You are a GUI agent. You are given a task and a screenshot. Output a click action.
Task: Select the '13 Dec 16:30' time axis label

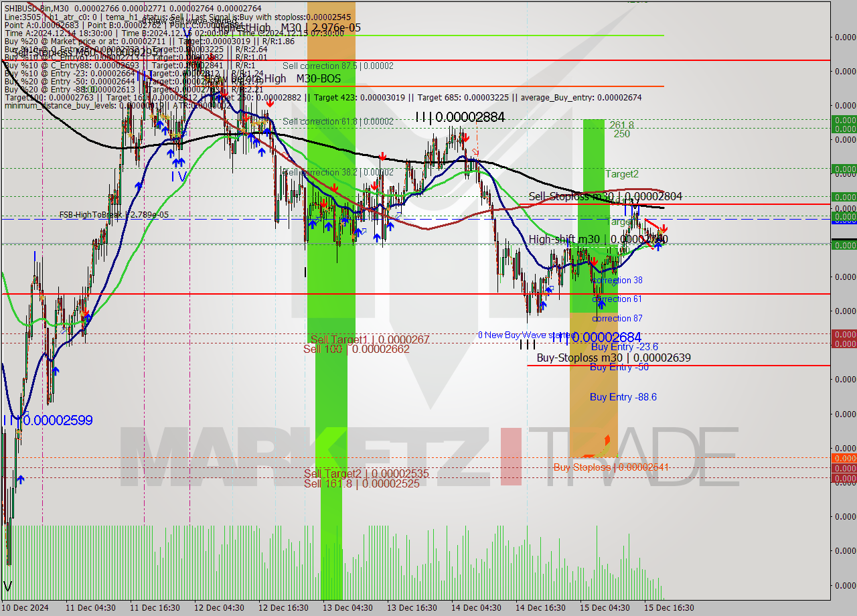click(412, 608)
